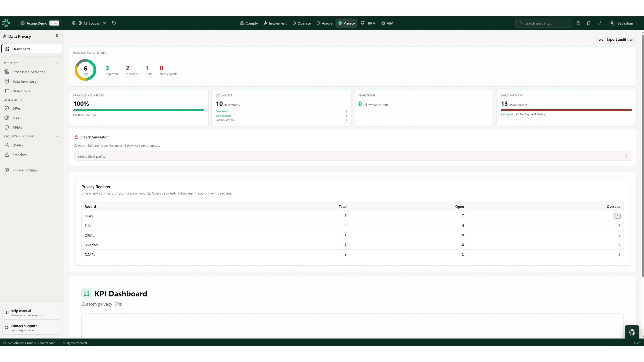The image size is (644, 362).
Task: Click Contact support button
Action: (x=31, y=328)
